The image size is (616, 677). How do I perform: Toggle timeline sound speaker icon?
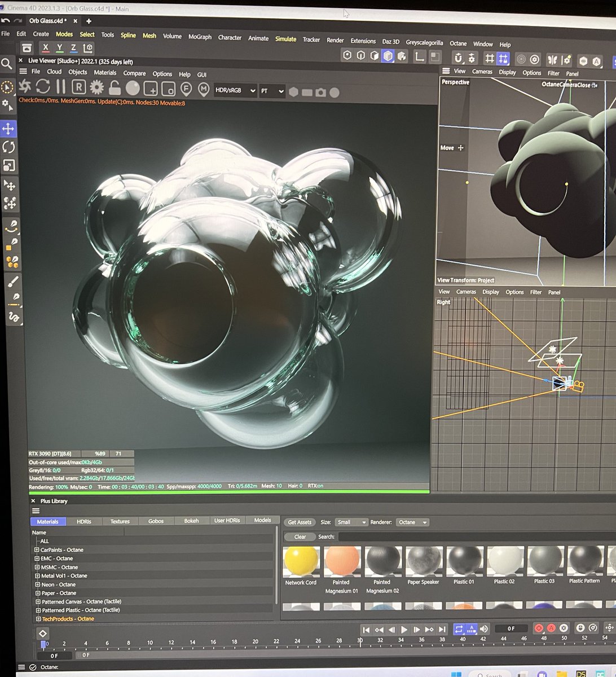pyautogui.click(x=483, y=628)
